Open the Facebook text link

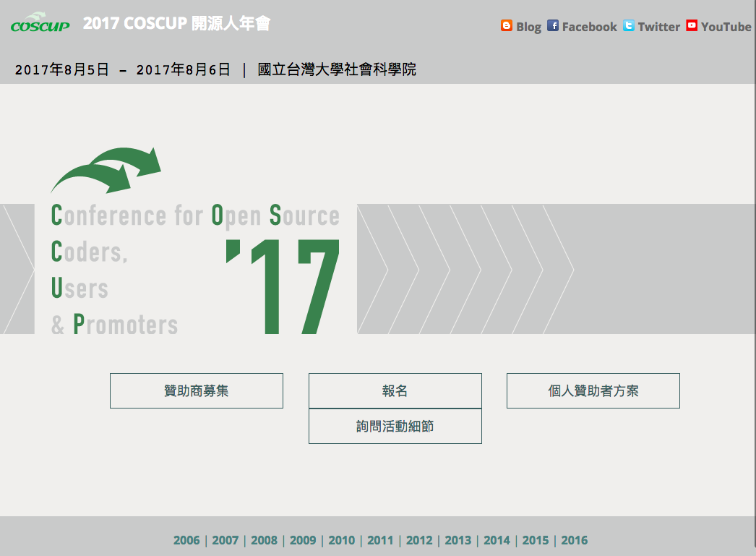(x=589, y=27)
